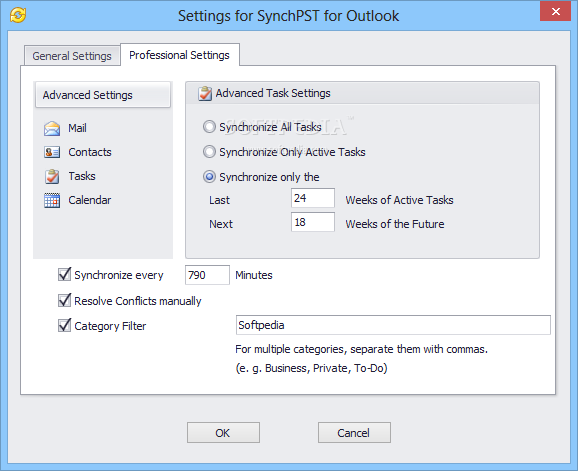Click the Next weeks field showing 18
Screen dimensions: 578x471
[313, 222]
